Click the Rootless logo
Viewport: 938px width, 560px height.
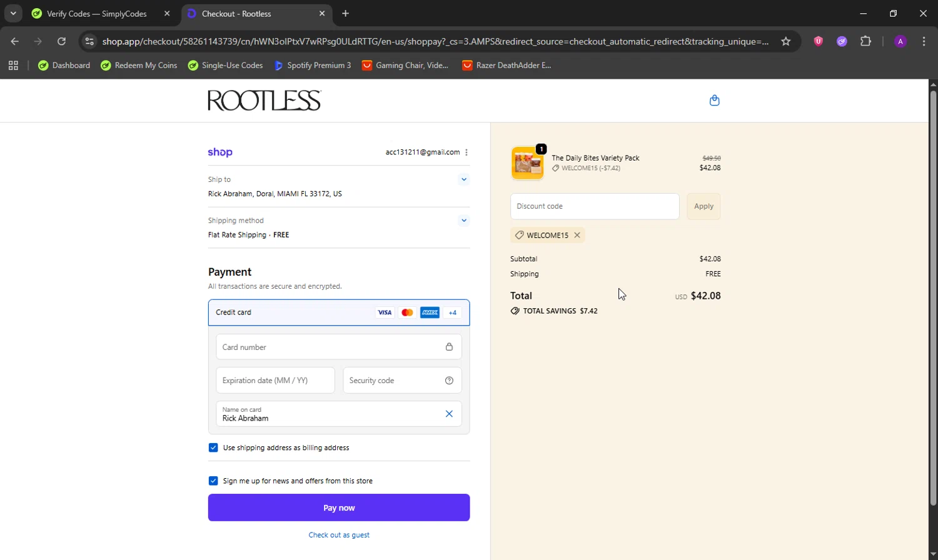coord(265,101)
